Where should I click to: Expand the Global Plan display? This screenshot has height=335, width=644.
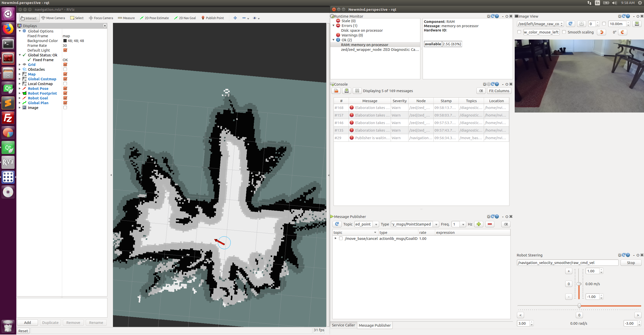(x=20, y=103)
